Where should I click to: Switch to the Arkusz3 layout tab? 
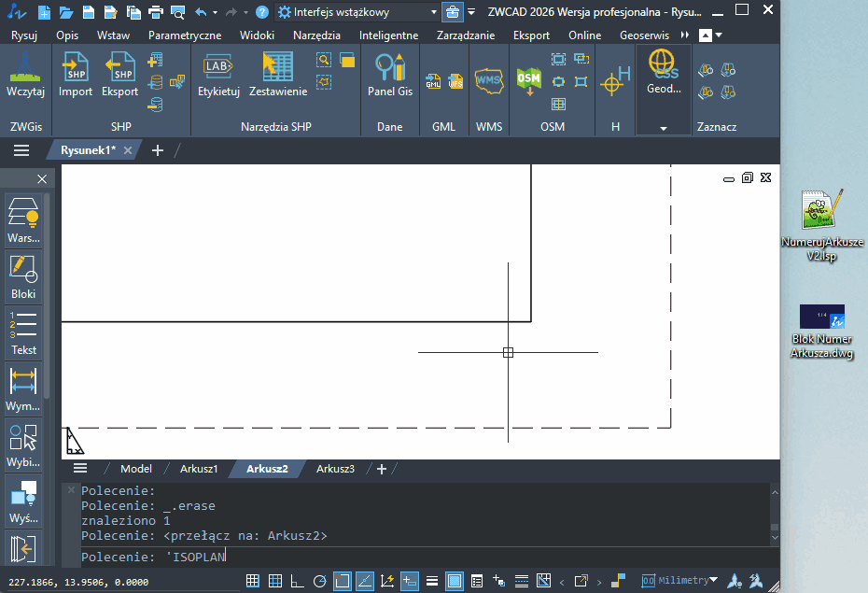coord(335,469)
